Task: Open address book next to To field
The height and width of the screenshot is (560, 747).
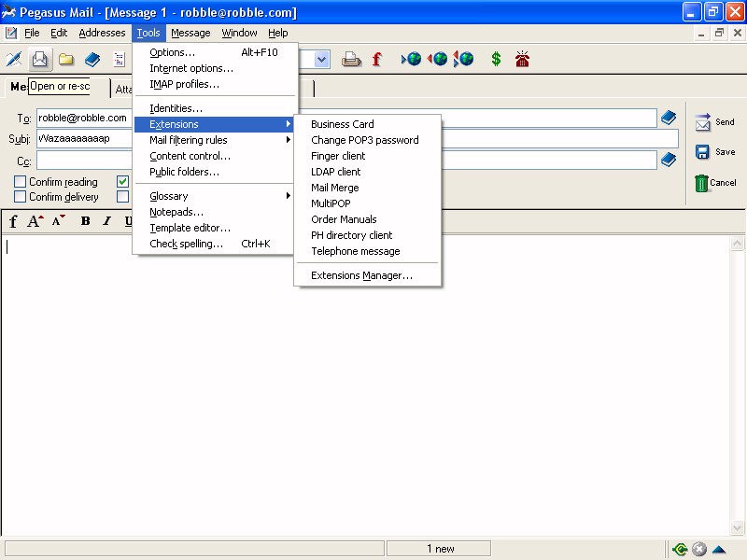Action: coord(669,118)
